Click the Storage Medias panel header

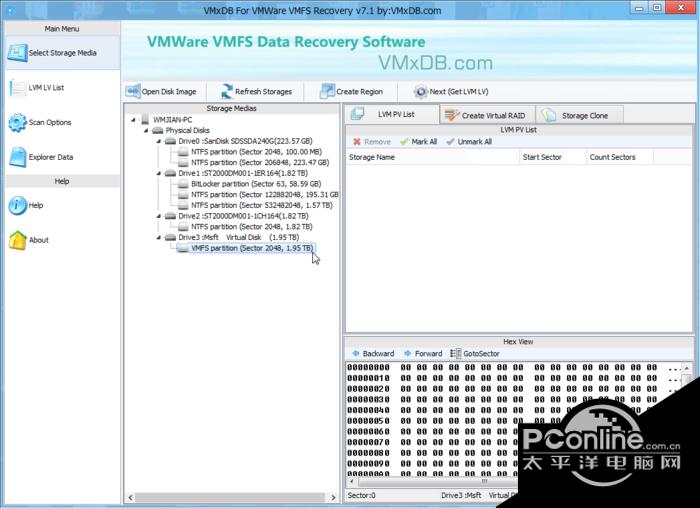pos(231,108)
